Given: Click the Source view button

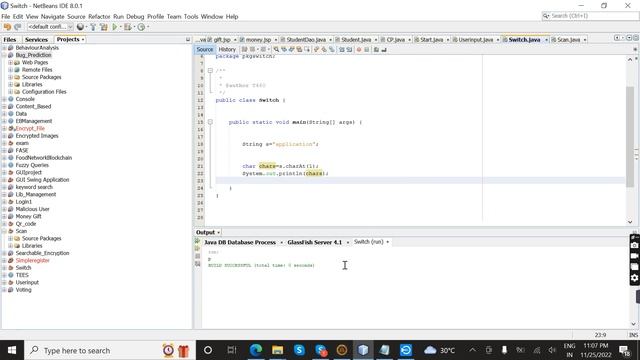Looking at the screenshot, I should coord(204,49).
